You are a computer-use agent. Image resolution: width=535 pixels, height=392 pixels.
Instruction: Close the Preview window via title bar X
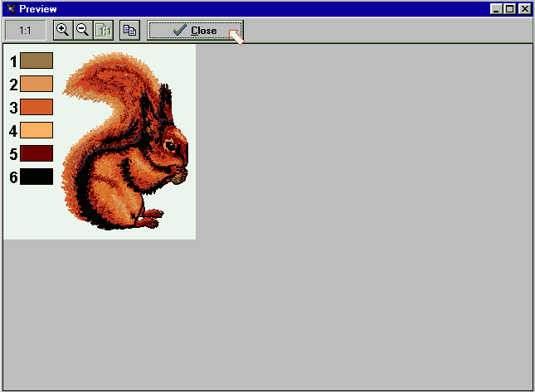click(x=524, y=9)
